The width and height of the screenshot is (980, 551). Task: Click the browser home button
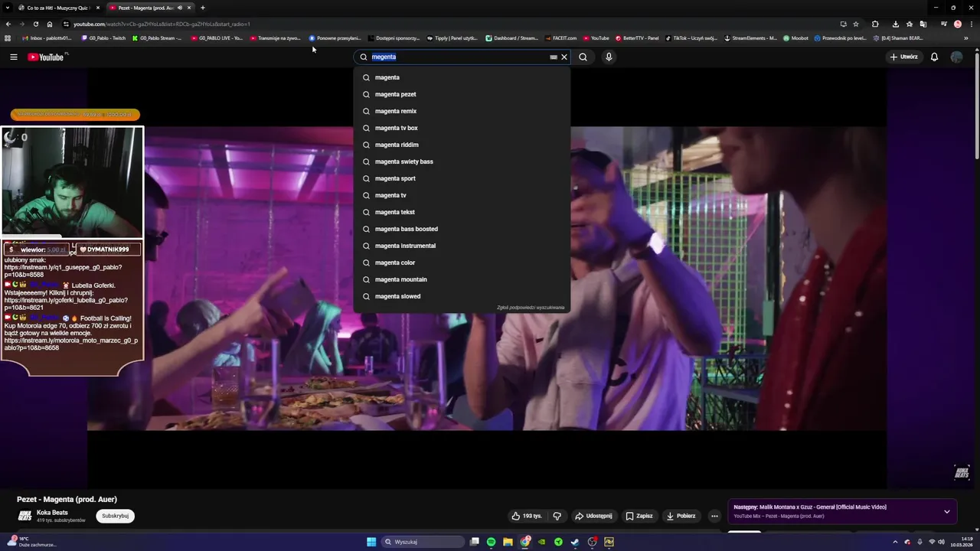click(x=50, y=24)
